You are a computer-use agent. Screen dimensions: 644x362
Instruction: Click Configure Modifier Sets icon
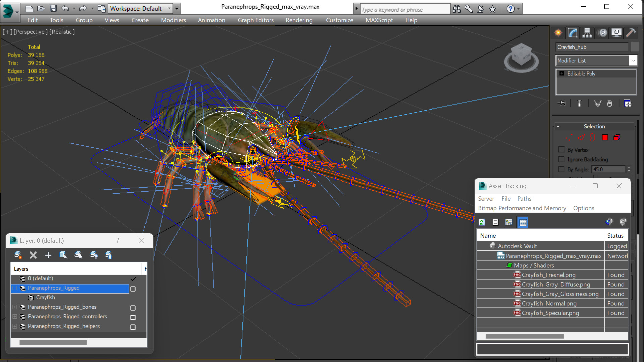(x=627, y=103)
